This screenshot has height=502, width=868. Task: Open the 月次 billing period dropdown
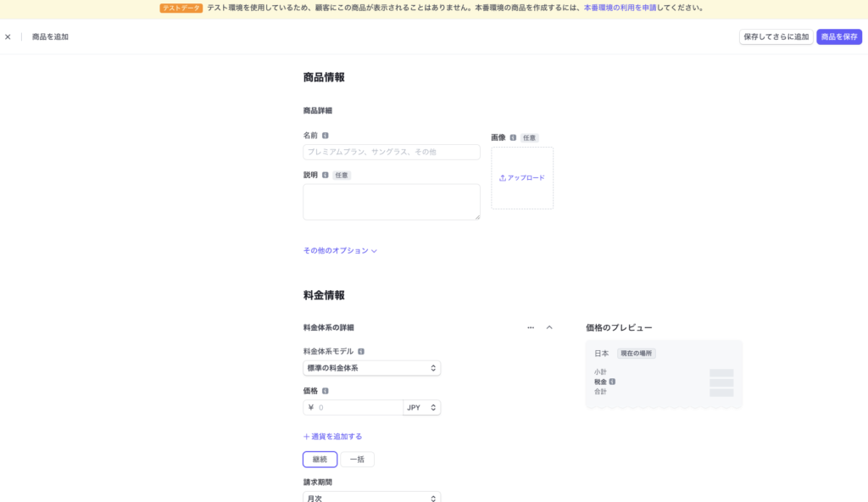pyautogui.click(x=371, y=498)
